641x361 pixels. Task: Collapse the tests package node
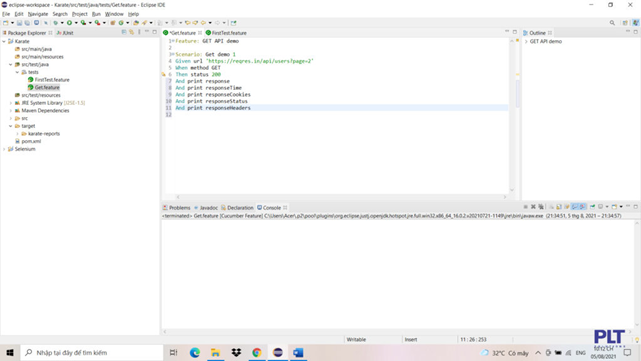tap(17, 72)
